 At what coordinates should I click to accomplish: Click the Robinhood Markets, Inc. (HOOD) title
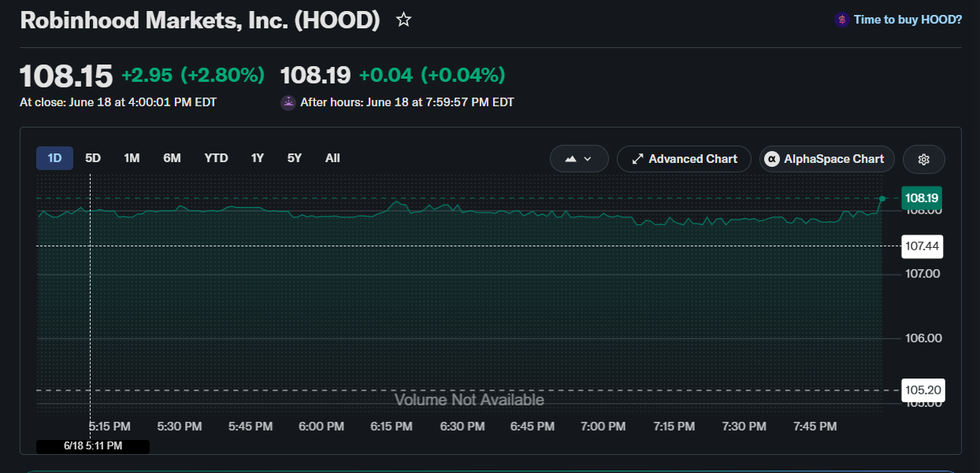click(x=200, y=20)
